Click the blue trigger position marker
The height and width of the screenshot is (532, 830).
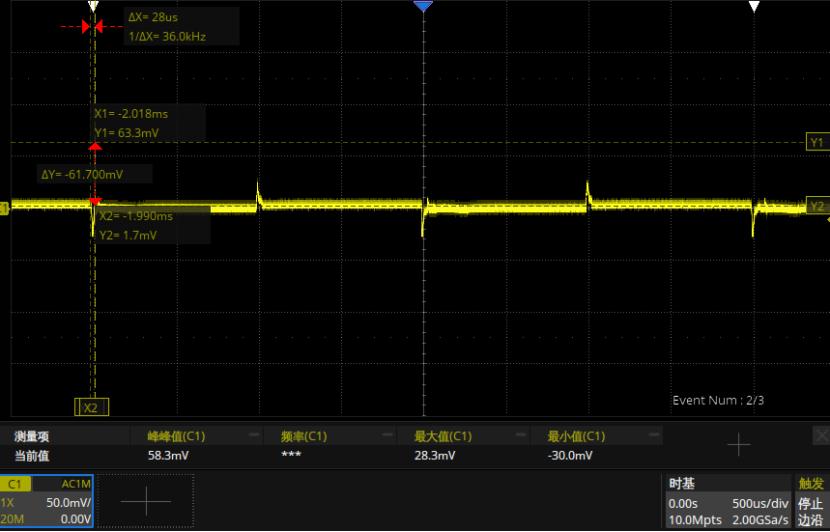click(x=423, y=7)
